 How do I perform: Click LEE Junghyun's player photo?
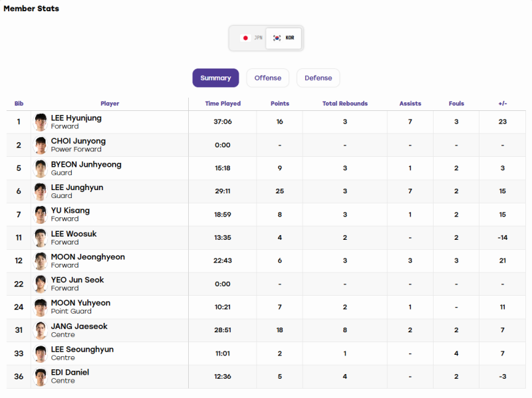coord(41,191)
